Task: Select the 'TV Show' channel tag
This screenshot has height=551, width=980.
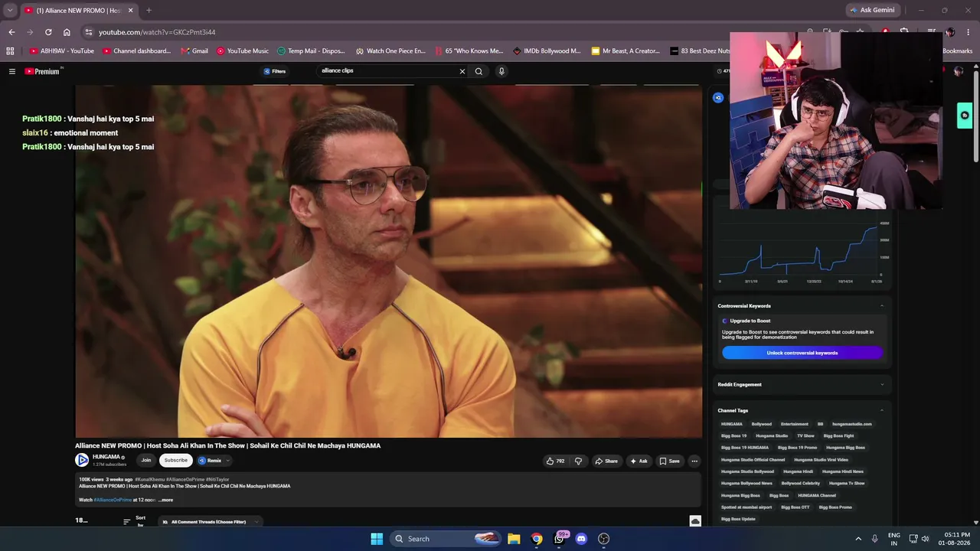Action: [805, 435]
